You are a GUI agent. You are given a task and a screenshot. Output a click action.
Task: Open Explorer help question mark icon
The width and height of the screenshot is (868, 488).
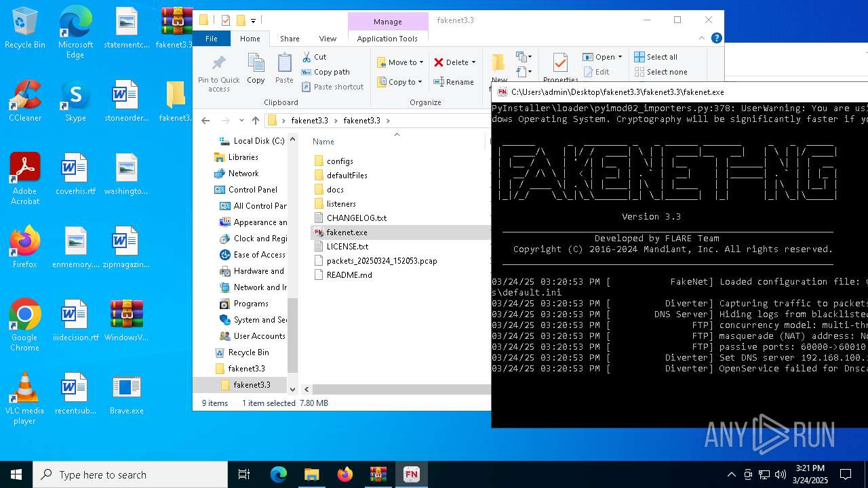pyautogui.click(x=717, y=39)
